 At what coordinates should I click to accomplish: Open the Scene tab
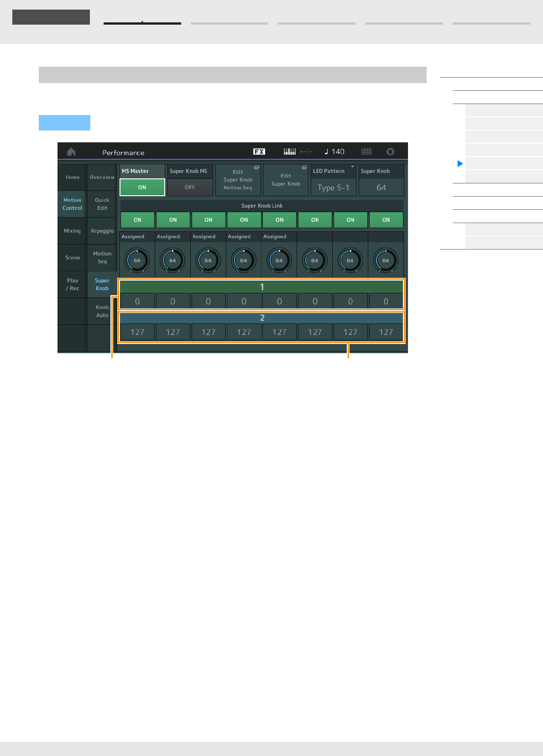(73, 258)
